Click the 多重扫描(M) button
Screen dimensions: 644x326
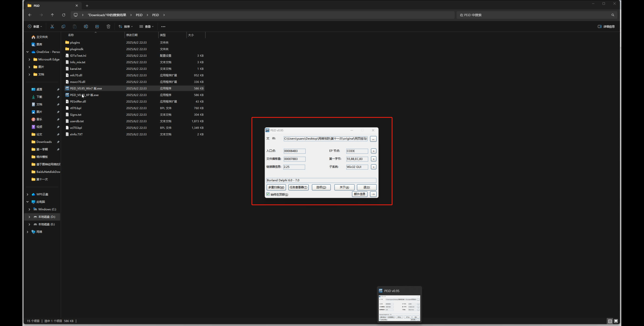point(276,187)
